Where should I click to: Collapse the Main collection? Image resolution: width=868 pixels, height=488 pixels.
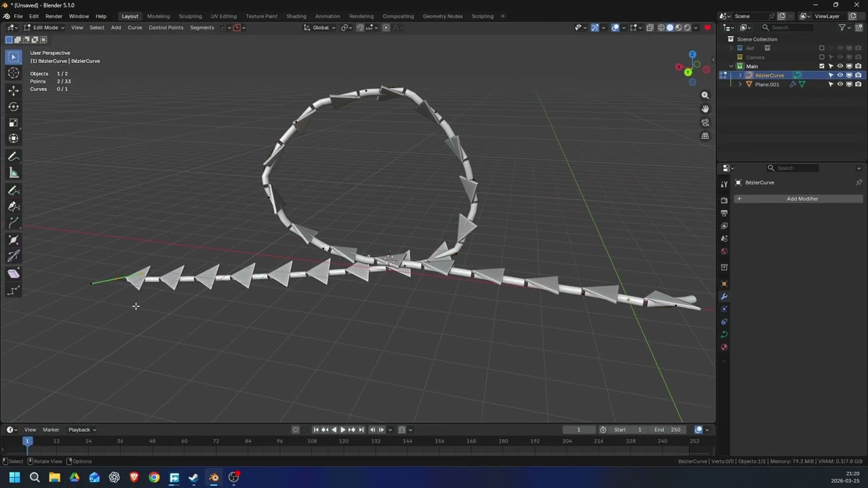click(x=732, y=66)
